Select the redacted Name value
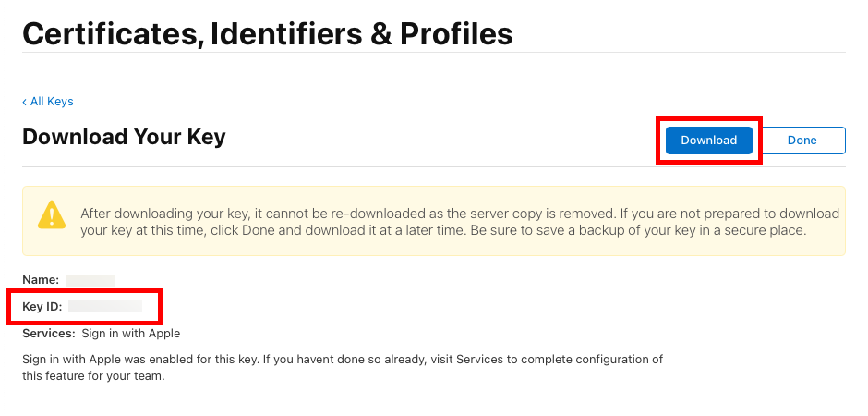The height and width of the screenshot is (416, 868). (90, 279)
